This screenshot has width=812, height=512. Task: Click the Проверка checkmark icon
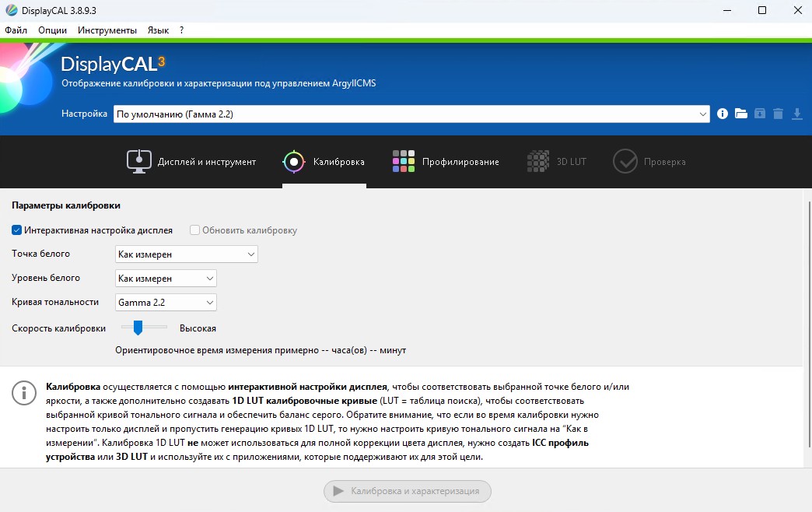[x=625, y=161]
